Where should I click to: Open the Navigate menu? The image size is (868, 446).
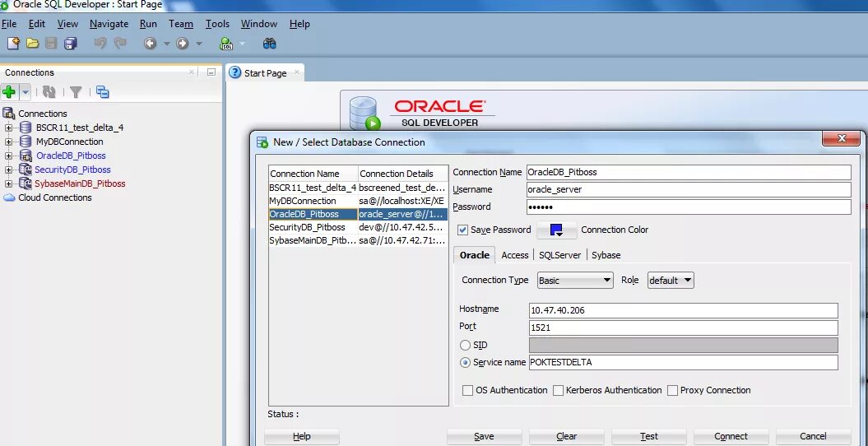(109, 24)
